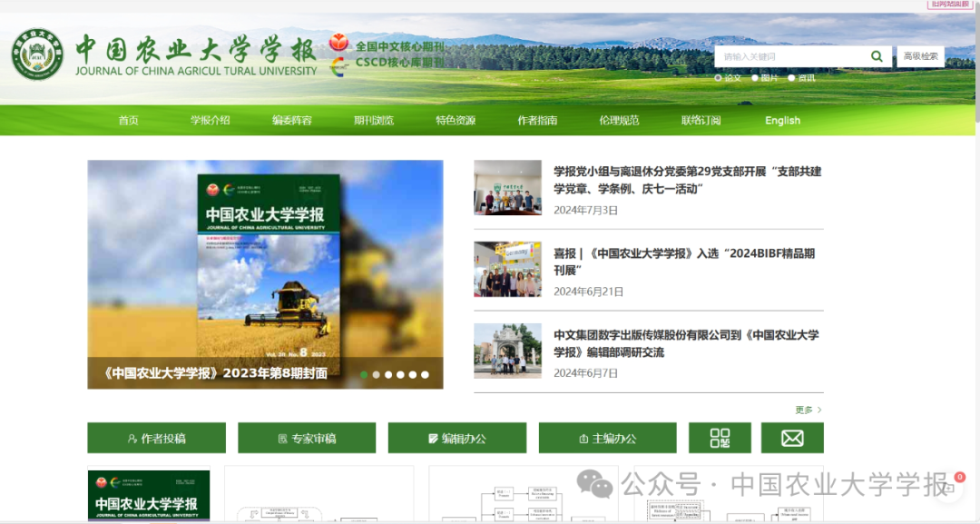The width and height of the screenshot is (980, 524).
Task: Click the 专家审稿 button
Action: click(307, 438)
